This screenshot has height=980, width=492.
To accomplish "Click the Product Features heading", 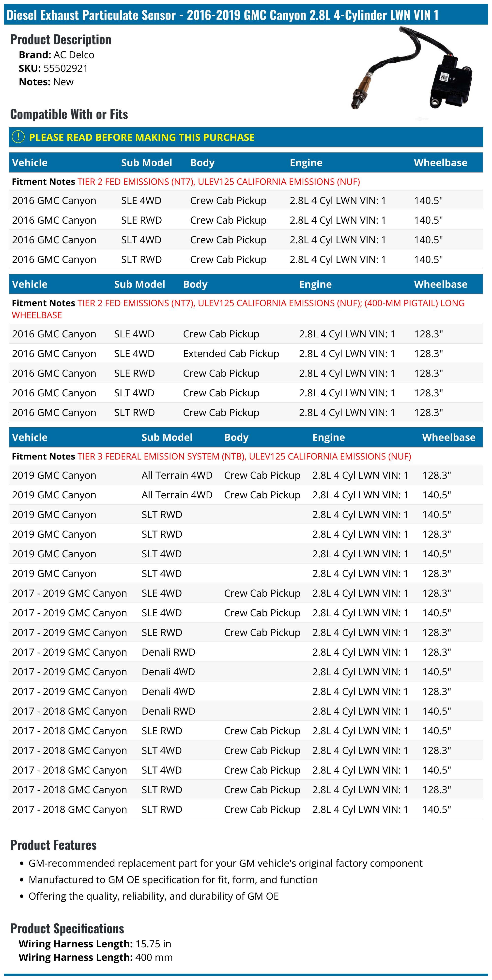I will (53, 845).
